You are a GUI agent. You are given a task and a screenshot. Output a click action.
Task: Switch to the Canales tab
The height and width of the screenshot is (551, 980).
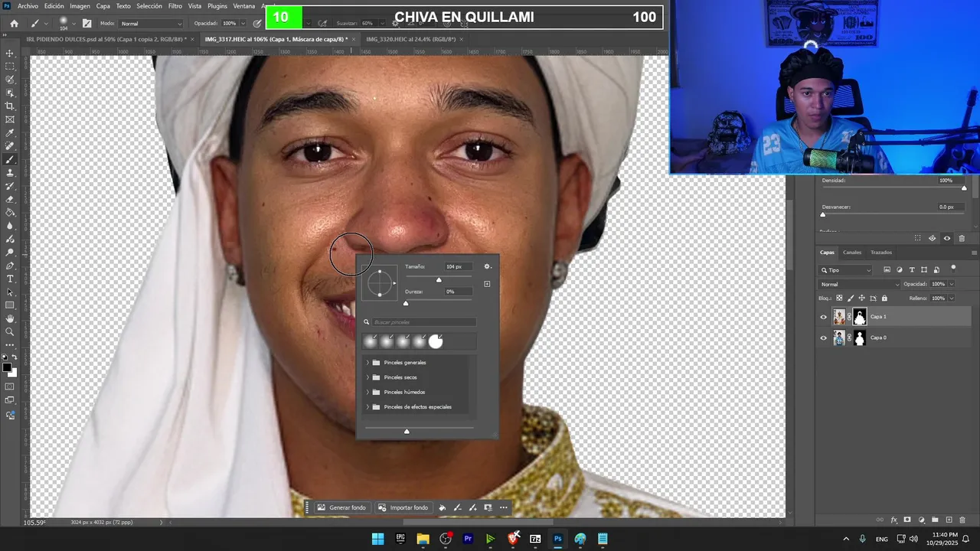coord(852,253)
